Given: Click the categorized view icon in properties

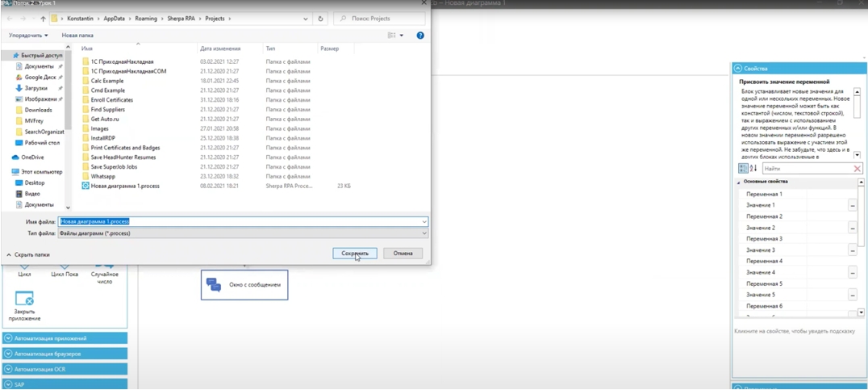Looking at the screenshot, I should click(x=743, y=169).
